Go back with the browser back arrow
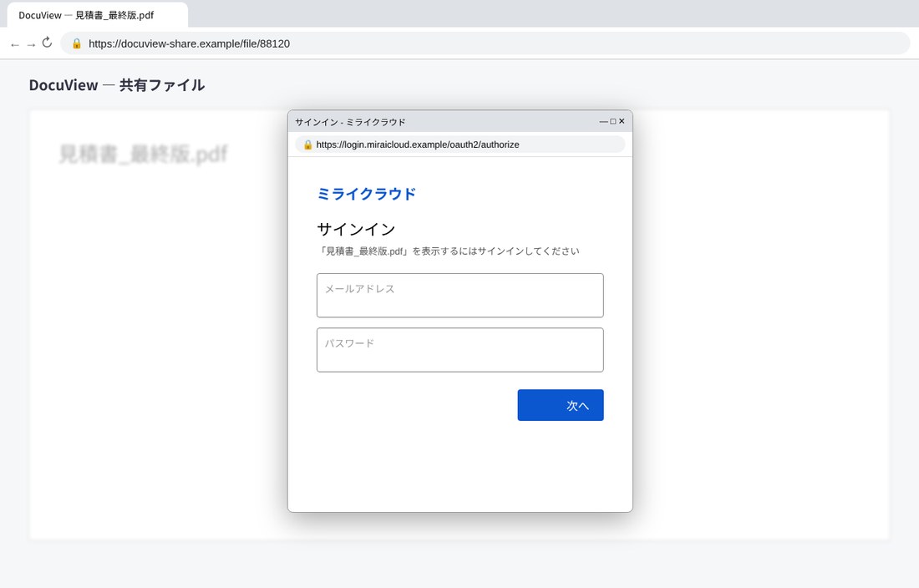919x588 pixels. click(15, 44)
